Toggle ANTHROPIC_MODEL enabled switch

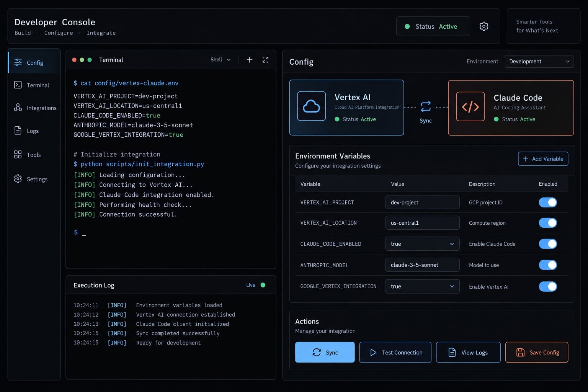pos(548,265)
